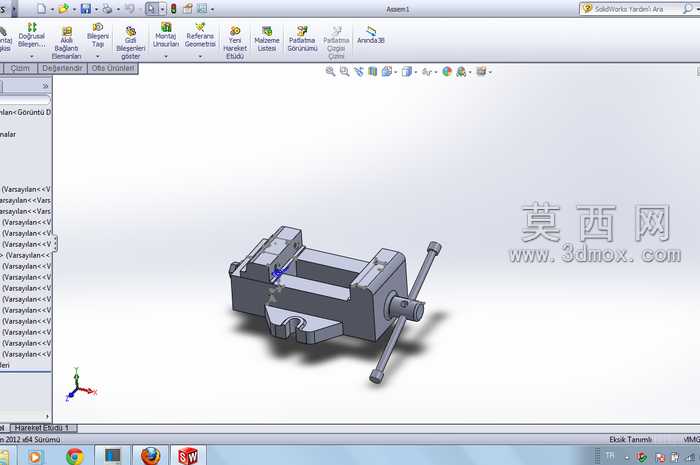Expand the Bileşeni Taşı dropdown arrow
Image resolution: width=700 pixels, height=465 pixels.
pyautogui.click(x=98, y=56)
